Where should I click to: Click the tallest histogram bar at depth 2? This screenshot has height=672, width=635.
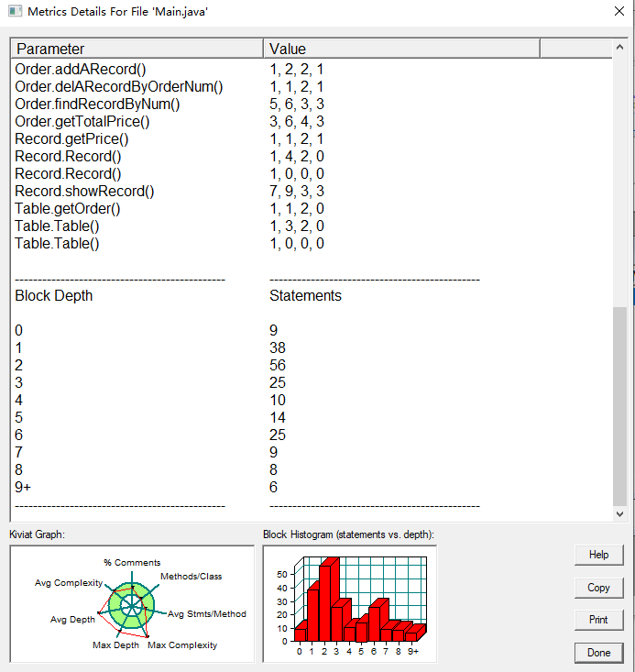[x=324, y=603]
